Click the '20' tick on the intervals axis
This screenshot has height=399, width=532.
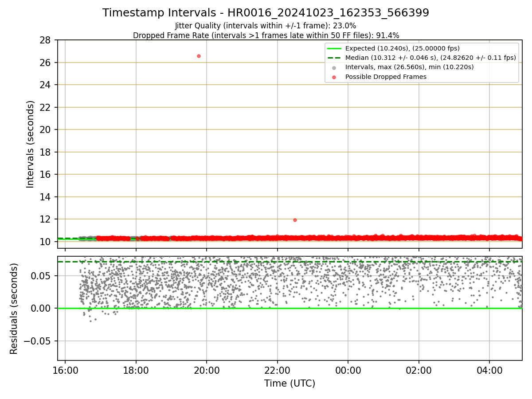(45, 129)
